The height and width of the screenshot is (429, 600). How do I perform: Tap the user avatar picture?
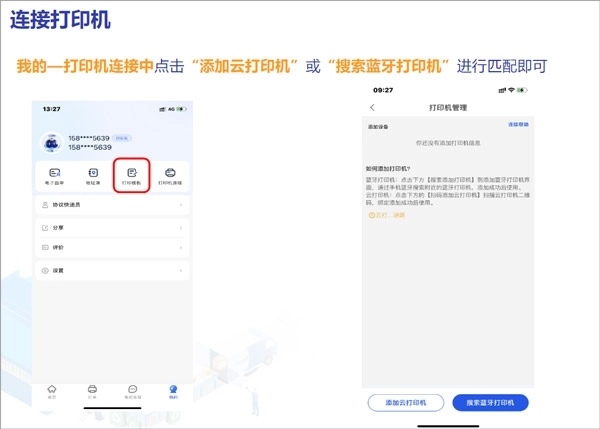click(x=52, y=142)
